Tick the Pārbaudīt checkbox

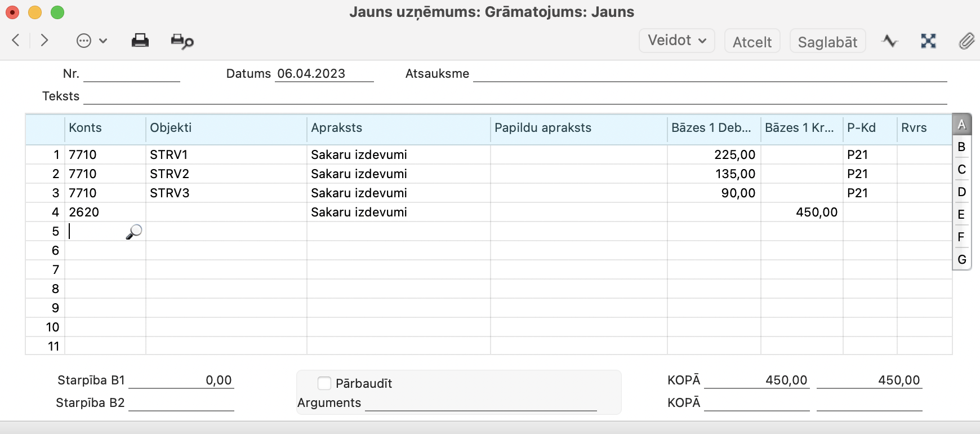(324, 383)
